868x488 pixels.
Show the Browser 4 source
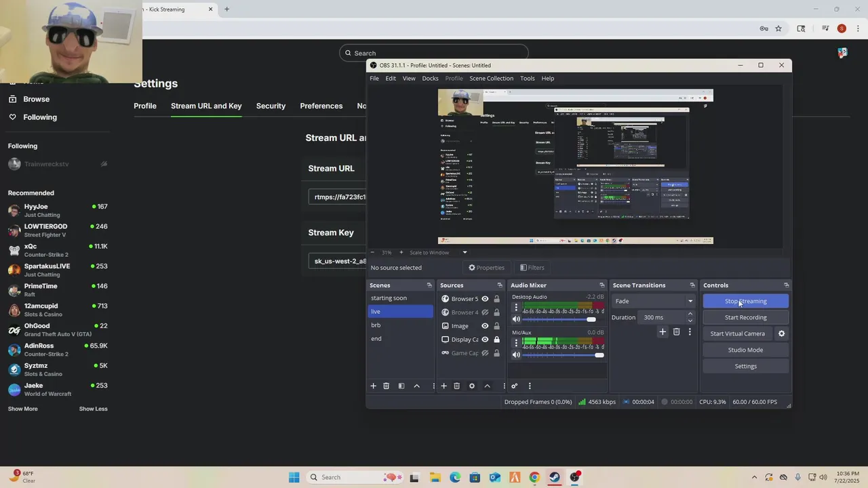[485, 312]
